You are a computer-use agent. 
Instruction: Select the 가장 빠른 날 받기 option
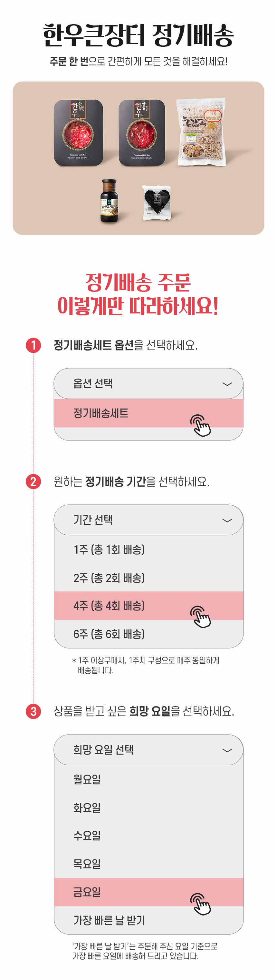pos(109,920)
